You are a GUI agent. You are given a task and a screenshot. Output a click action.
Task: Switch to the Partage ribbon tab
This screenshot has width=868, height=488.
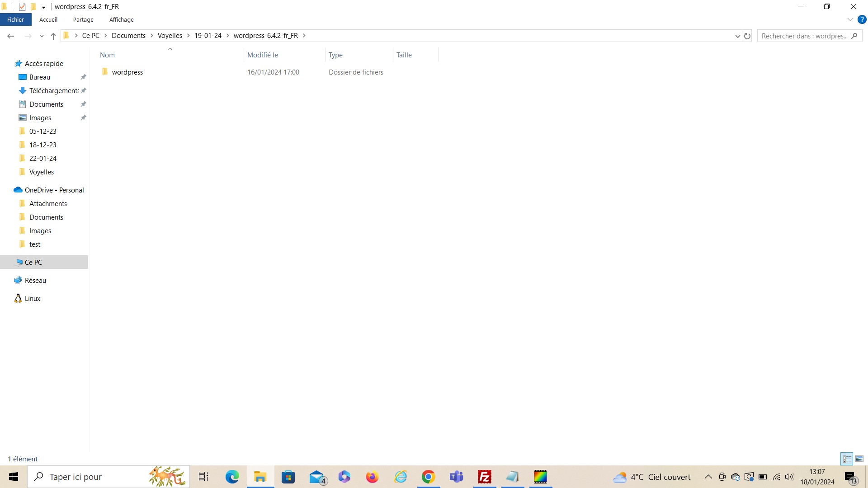83,20
